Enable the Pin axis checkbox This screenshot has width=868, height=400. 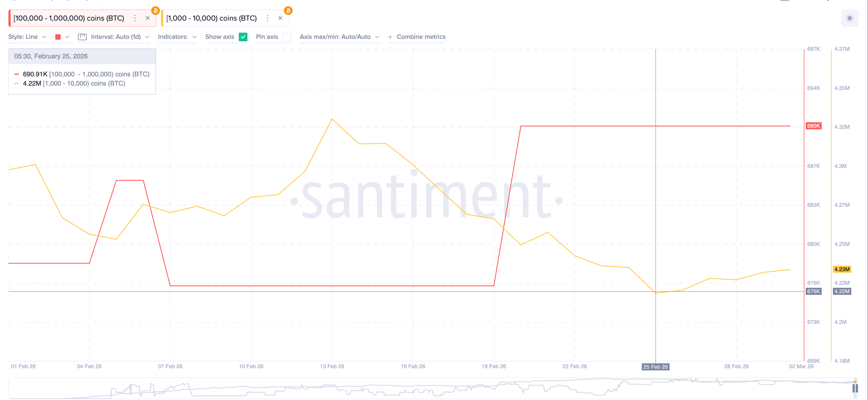click(287, 37)
